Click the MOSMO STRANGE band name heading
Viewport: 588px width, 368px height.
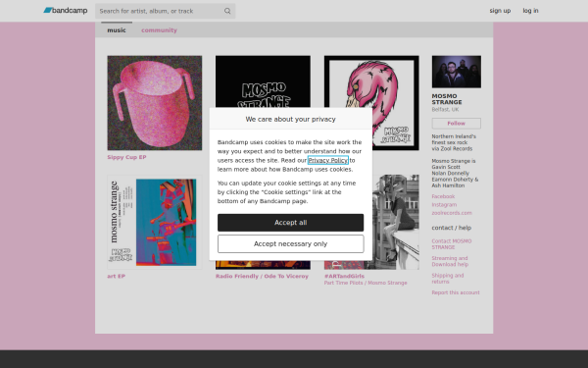[447, 99]
